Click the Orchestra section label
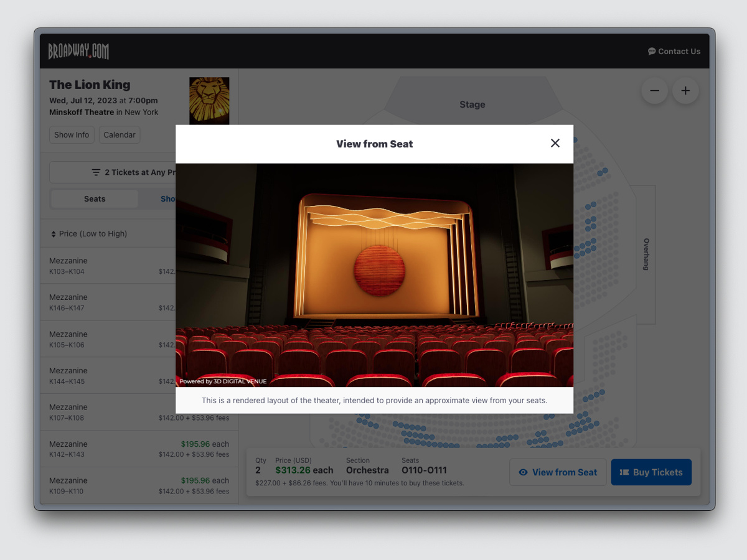This screenshot has width=747, height=560. click(x=367, y=470)
